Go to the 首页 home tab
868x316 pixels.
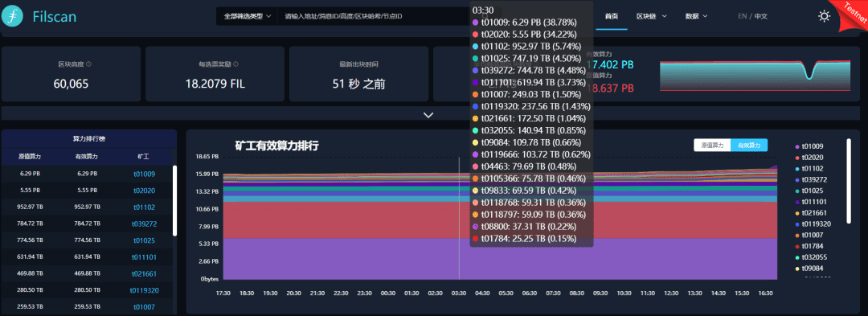[x=611, y=16]
